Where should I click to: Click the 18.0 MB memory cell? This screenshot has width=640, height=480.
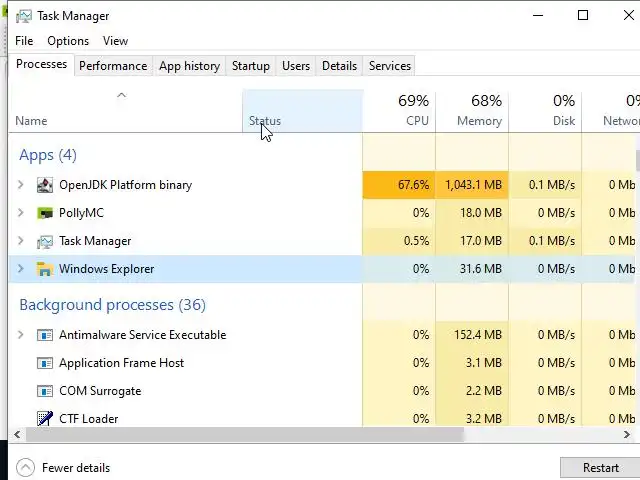point(472,213)
